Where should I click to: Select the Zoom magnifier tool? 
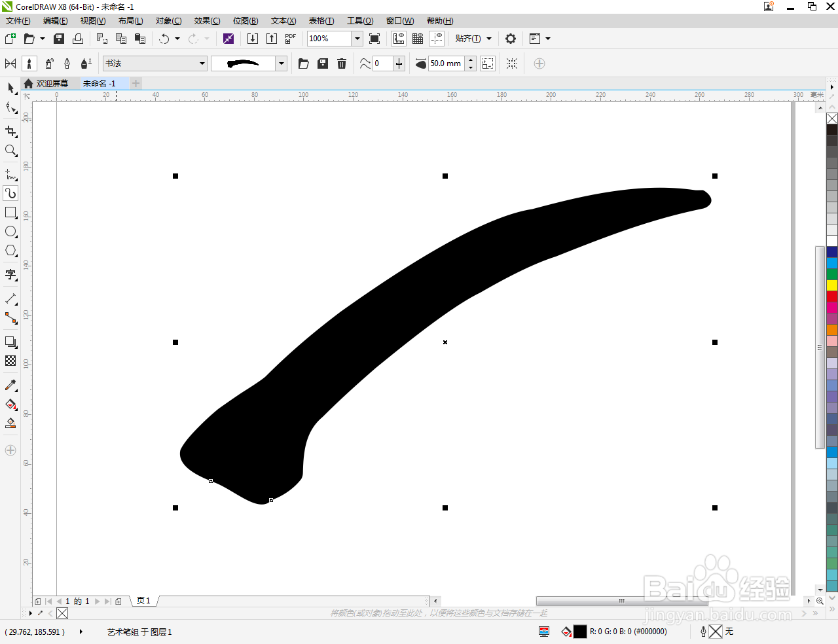pos(10,151)
